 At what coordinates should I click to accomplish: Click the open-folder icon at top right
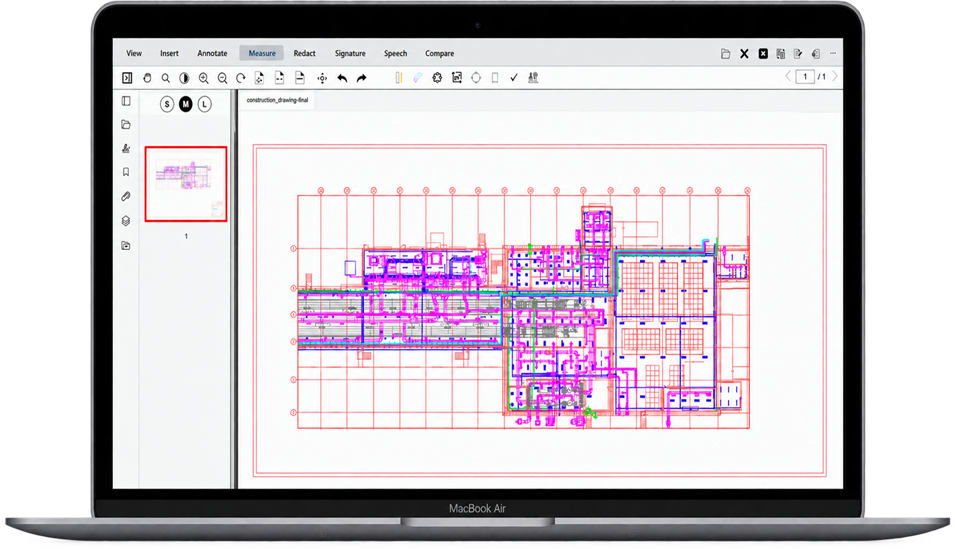click(x=725, y=54)
